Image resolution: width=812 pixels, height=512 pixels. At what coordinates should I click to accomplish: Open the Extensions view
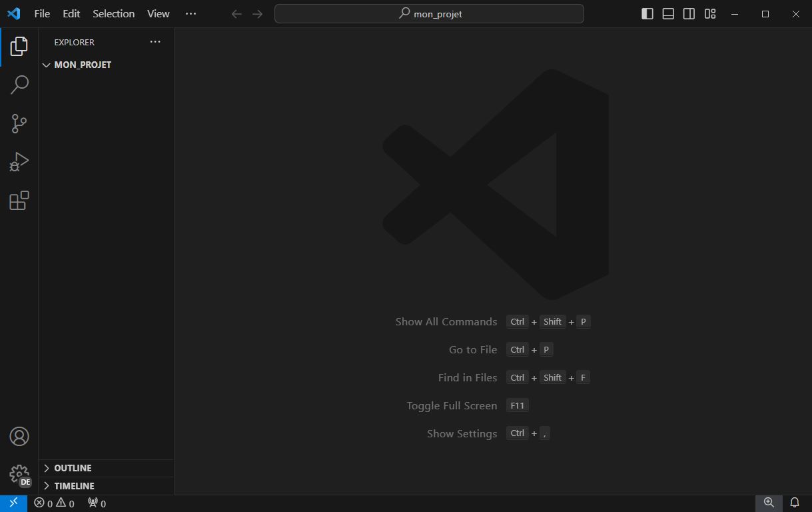19,200
